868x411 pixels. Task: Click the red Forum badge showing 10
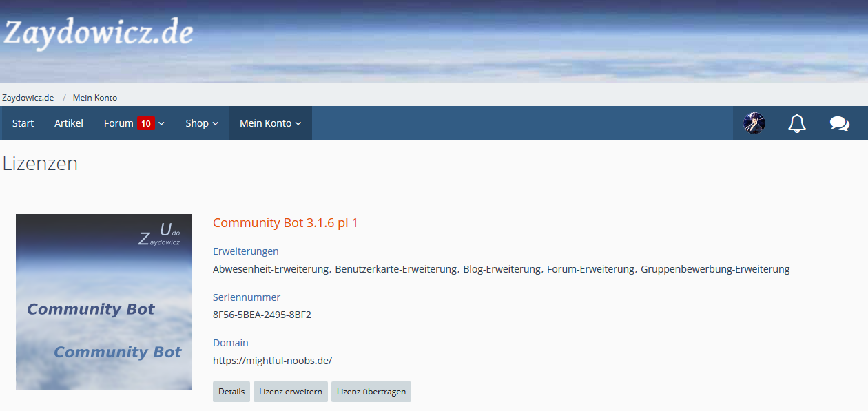(x=145, y=124)
